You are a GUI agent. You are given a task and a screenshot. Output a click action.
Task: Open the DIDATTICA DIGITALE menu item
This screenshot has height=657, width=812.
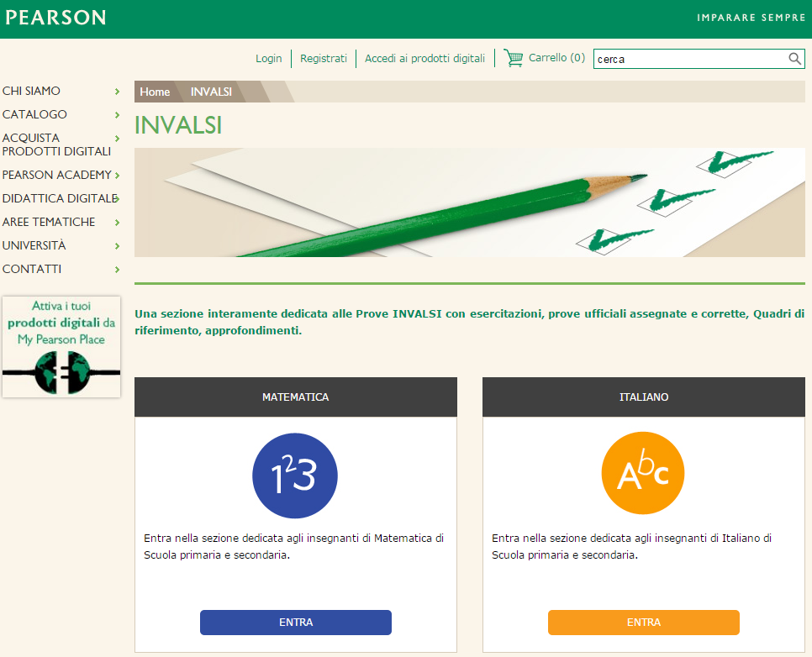tap(60, 198)
